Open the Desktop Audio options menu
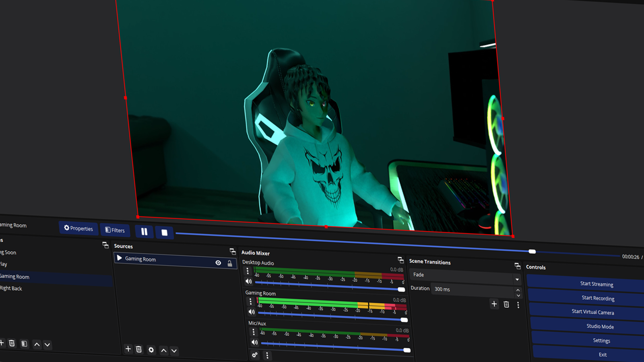This screenshot has height=362, width=644. [x=248, y=271]
